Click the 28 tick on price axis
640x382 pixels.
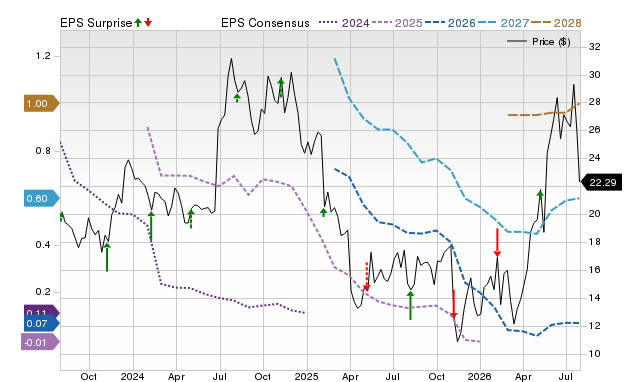595,102
